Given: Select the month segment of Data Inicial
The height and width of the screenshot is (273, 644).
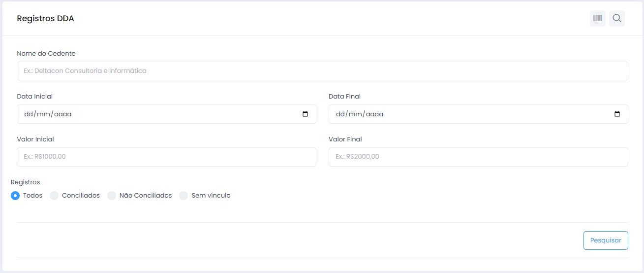Looking at the screenshot, I should tap(43, 114).
